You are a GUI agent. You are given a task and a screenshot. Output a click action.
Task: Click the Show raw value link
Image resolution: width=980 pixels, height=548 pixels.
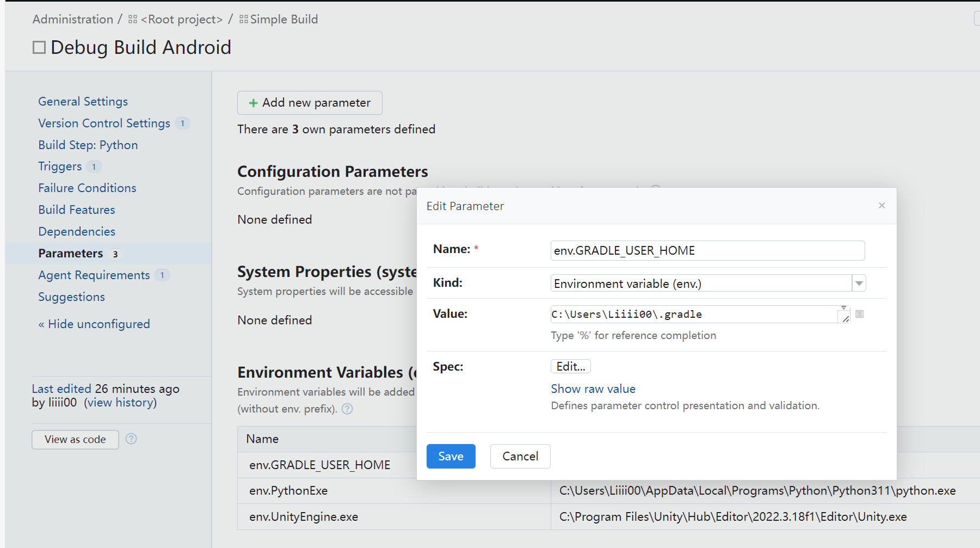coord(593,389)
